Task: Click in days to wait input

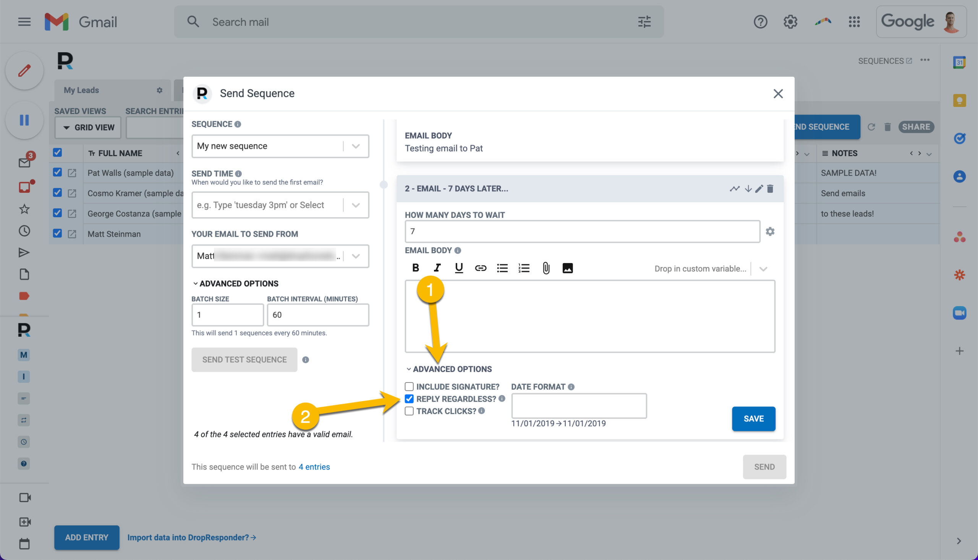Action: pyautogui.click(x=582, y=231)
